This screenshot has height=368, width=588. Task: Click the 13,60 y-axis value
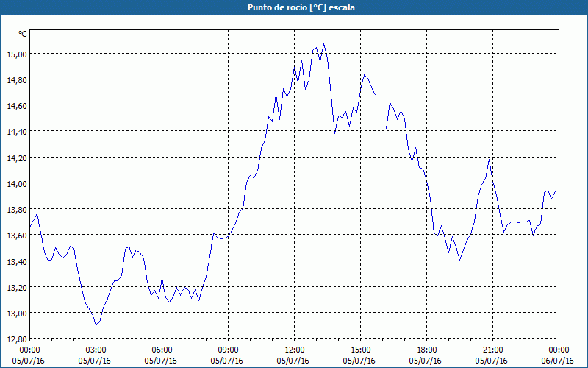coord(17,236)
